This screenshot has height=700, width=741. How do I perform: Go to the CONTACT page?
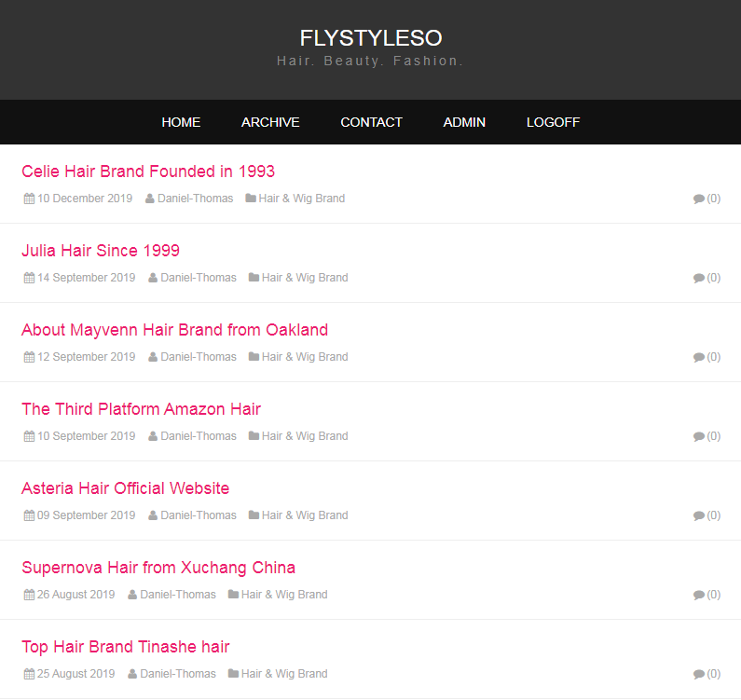coord(372,122)
